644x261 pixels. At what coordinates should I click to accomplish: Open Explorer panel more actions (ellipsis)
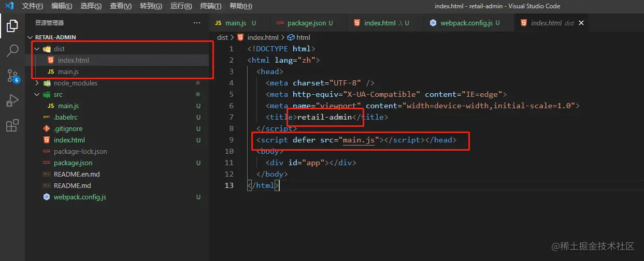[197, 23]
